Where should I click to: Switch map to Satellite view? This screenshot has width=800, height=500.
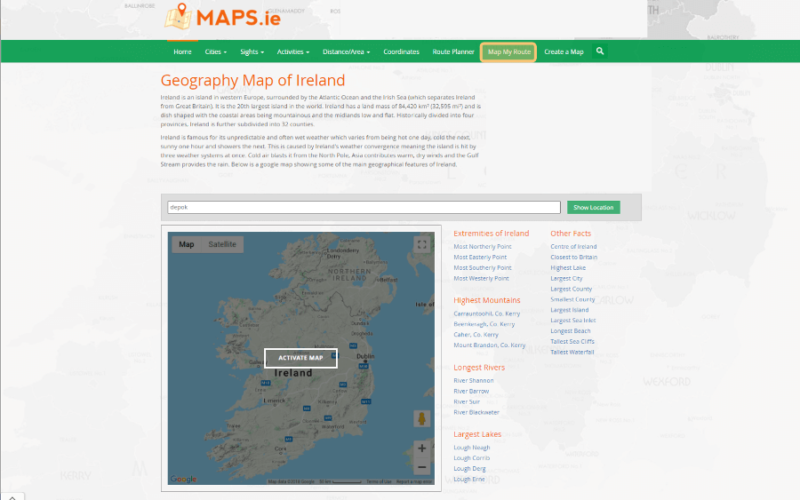[x=222, y=244]
